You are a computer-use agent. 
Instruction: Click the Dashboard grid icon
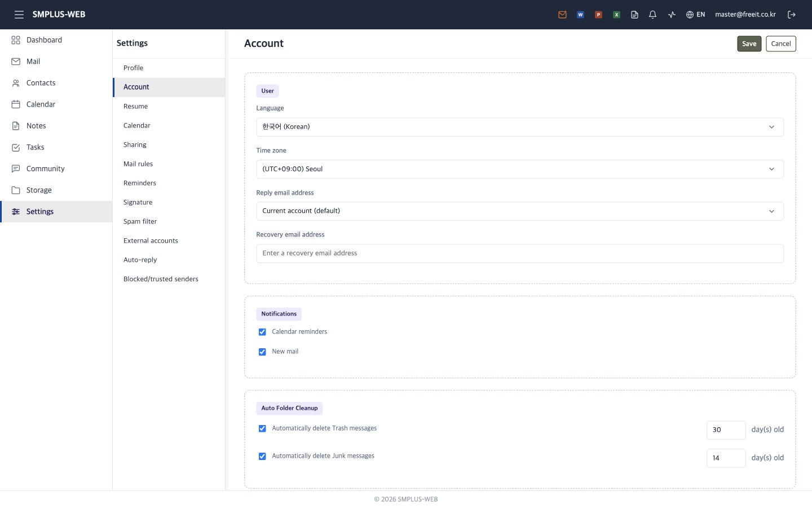point(16,40)
